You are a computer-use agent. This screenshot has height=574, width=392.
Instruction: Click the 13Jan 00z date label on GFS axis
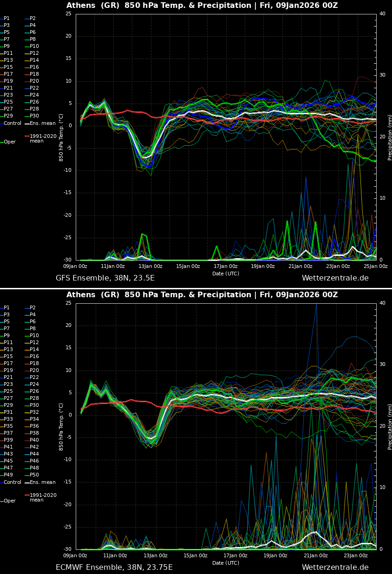(x=150, y=267)
